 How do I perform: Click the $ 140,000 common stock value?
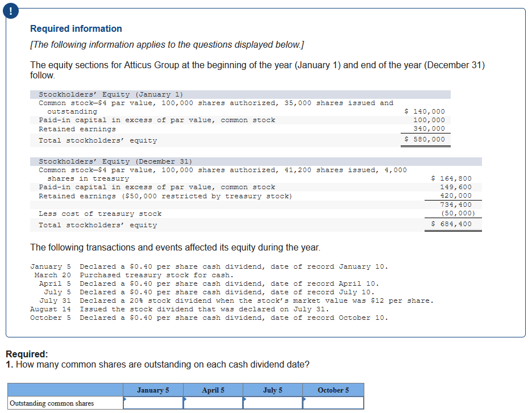click(425, 111)
